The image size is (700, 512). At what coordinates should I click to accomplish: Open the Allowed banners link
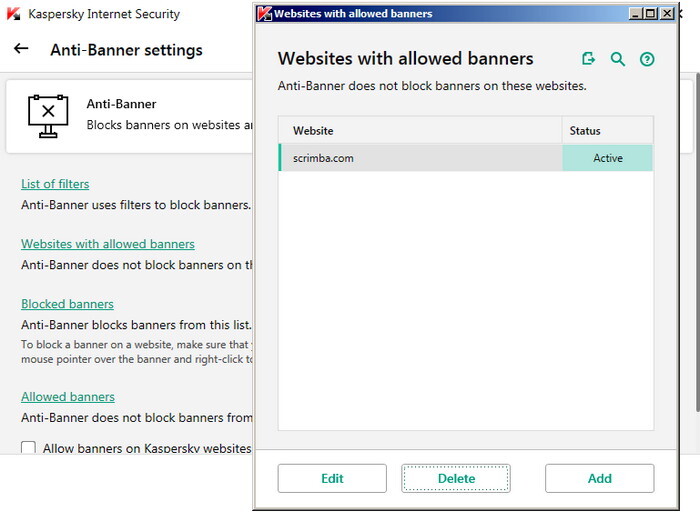68,397
